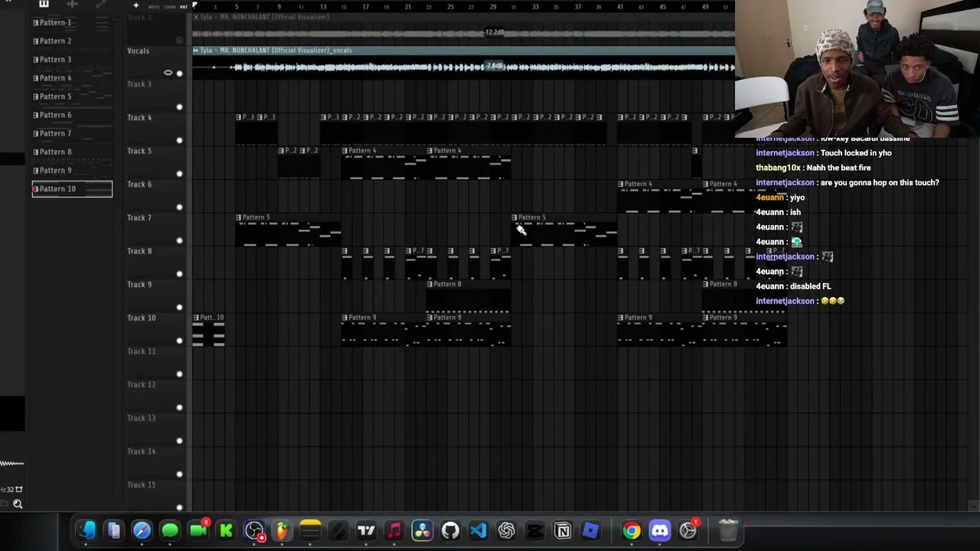Open GitHub Desktop from the dock
Image resolution: width=980 pixels, height=551 pixels.
point(450,530)
